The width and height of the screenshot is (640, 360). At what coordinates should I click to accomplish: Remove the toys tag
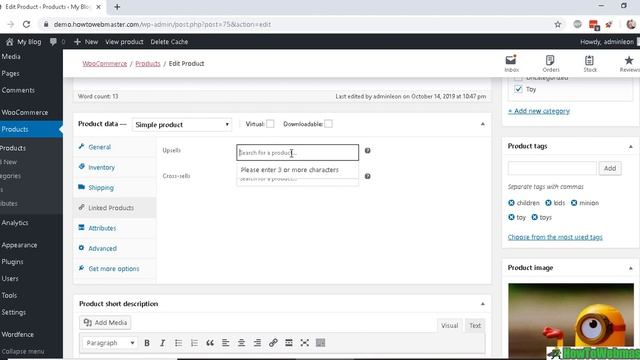coord(534,217)
